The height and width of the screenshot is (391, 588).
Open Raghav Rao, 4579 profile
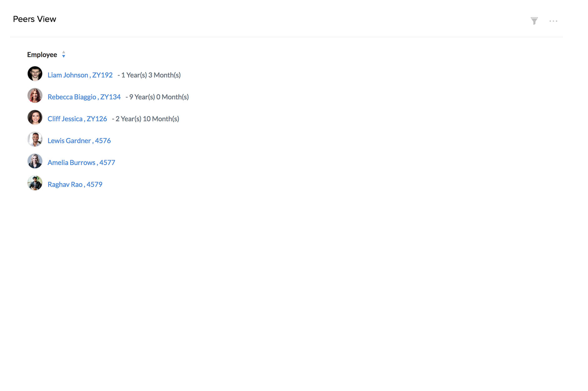tap(75, 184)
